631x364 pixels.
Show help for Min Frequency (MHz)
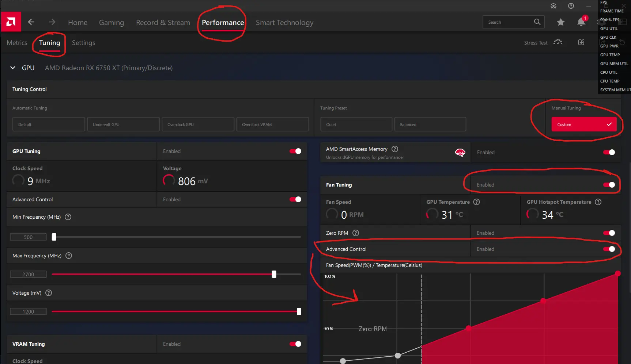click(x=68, y=217)
